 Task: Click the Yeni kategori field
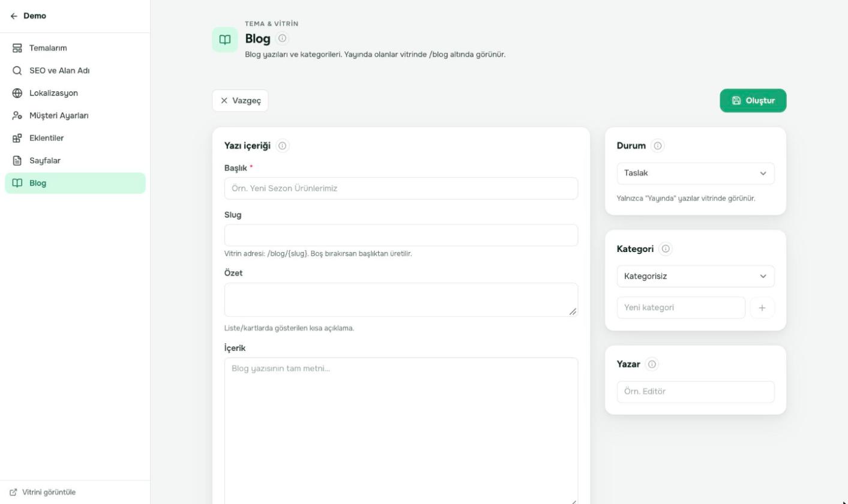[681, 308]
